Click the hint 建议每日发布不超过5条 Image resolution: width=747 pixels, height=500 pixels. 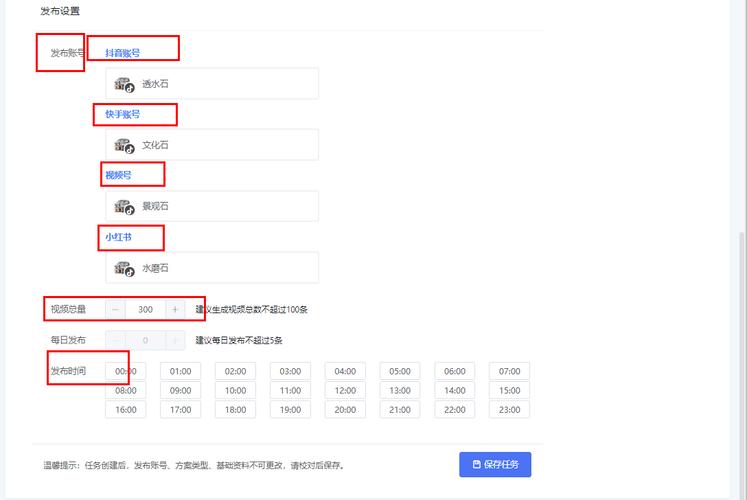(239, 340)
